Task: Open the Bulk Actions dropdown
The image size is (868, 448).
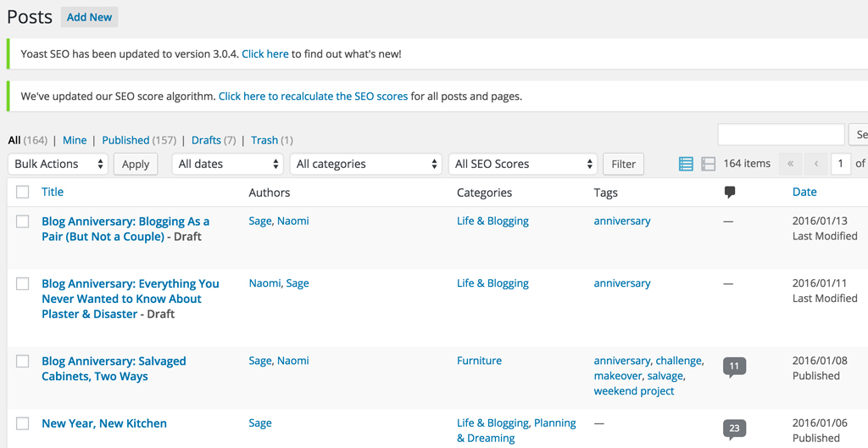Action: pos(58,164)
